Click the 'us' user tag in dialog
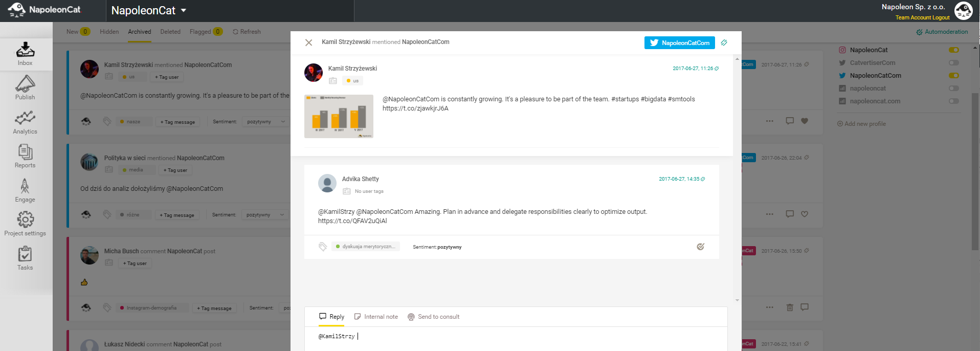The image size is (980, 351). coord(353,81)
